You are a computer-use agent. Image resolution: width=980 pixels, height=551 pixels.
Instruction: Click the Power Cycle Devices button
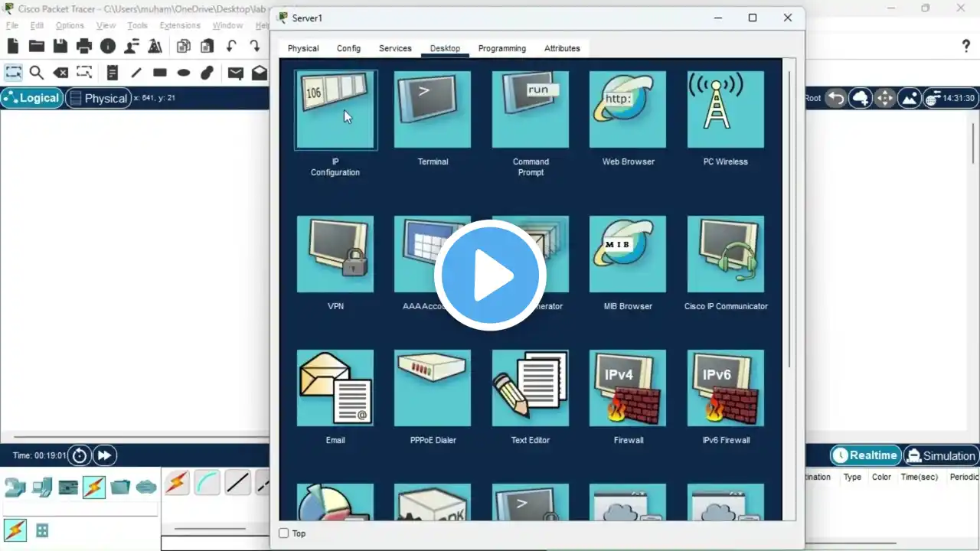click(79, 455)
